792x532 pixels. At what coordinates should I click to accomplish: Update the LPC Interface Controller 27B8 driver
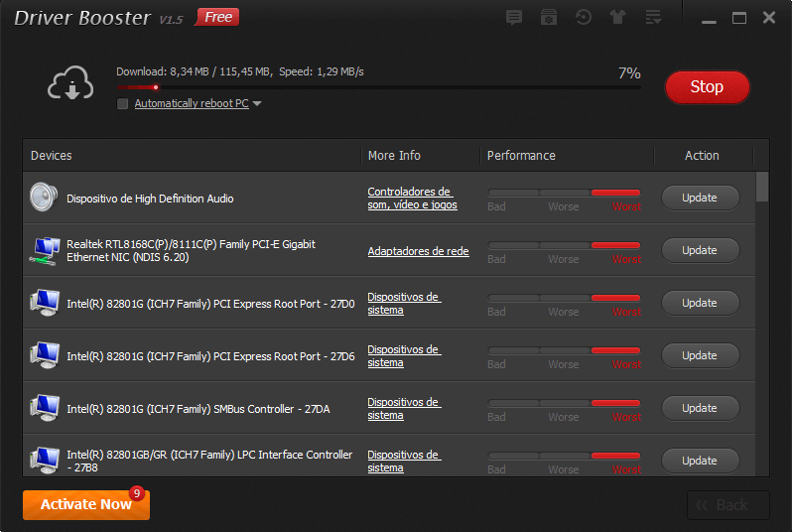coord(700,461)
